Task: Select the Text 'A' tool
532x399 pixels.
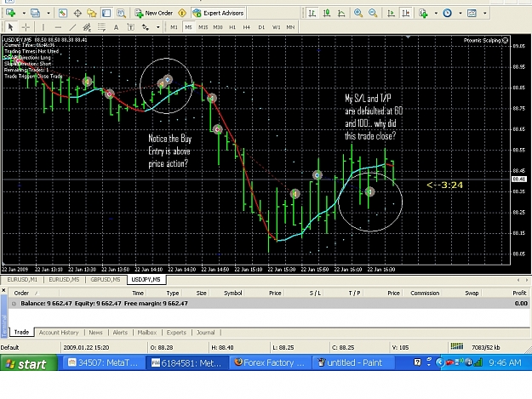Action: [116, 26]
